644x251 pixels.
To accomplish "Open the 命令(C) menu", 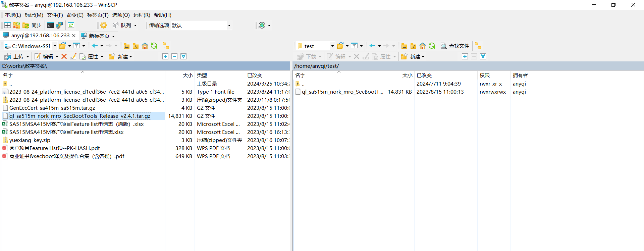I will point(75,15).
